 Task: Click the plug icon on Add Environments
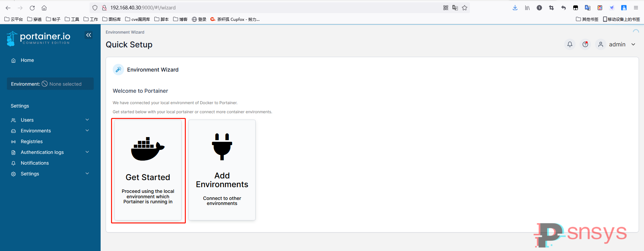coord(222,147)
